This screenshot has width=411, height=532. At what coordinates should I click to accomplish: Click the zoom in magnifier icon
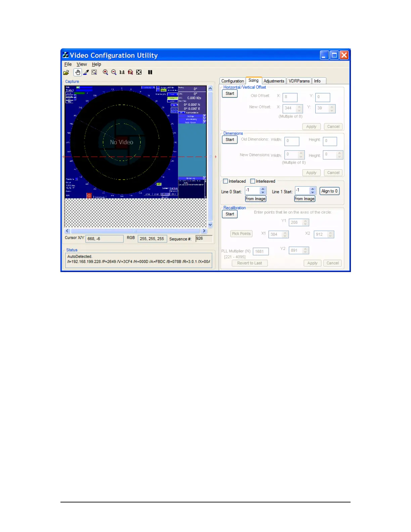coord(105,72)
